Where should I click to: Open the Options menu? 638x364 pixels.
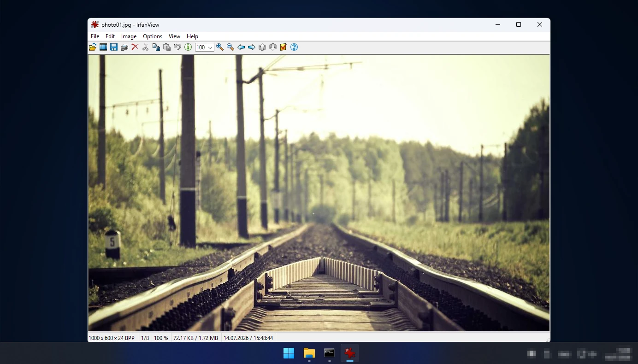153,36
